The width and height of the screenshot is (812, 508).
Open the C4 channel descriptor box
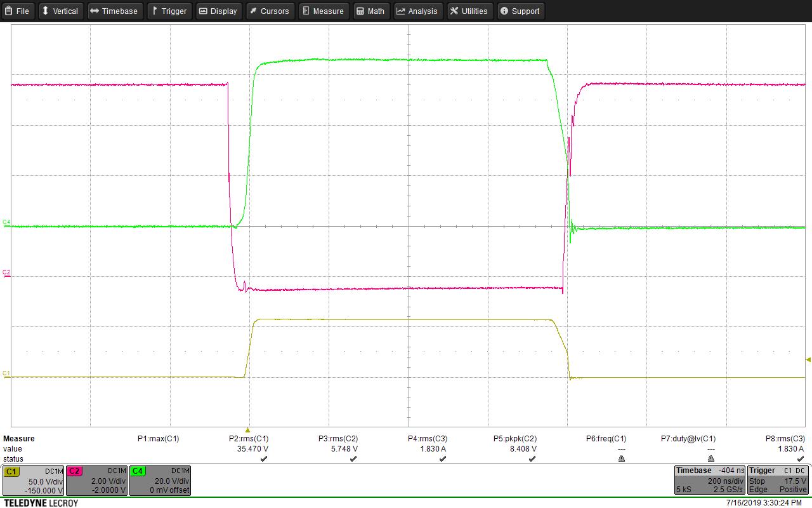[160, 481]
